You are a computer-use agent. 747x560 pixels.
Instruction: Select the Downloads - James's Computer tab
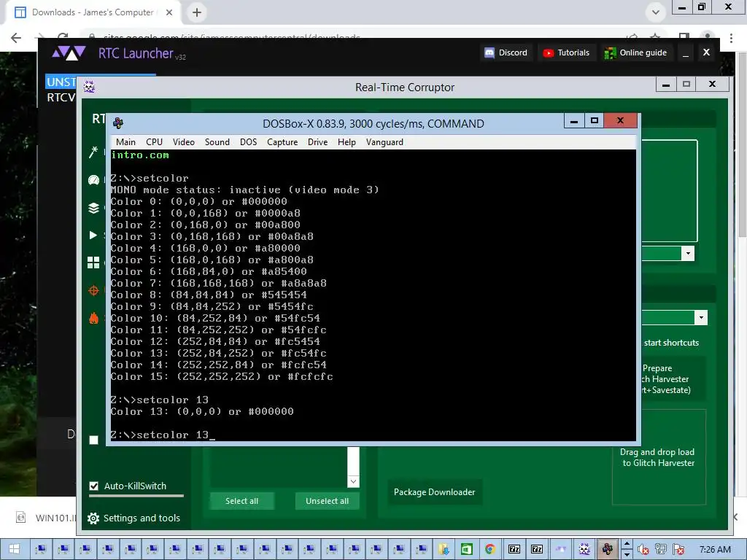[93, 12]
